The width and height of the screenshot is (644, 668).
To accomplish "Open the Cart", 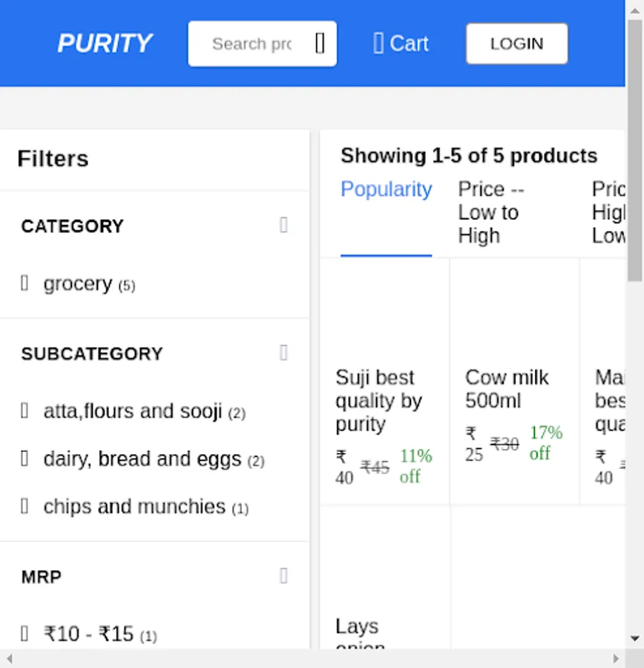I will 401,43.
